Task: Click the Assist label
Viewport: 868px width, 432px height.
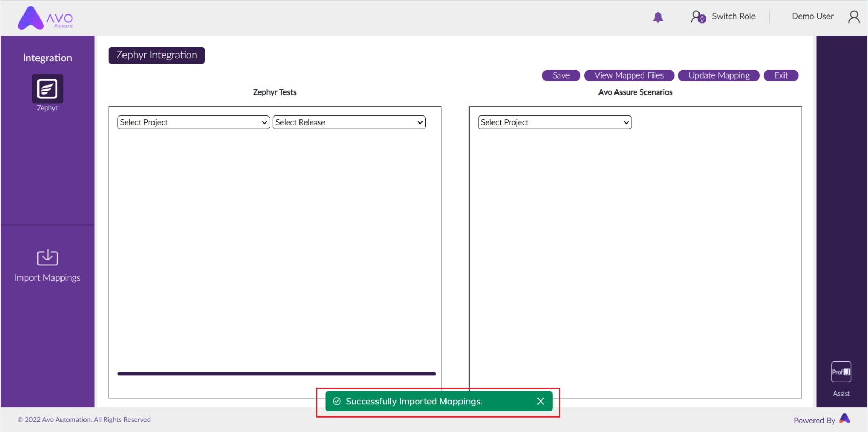Action: [x=841, y=394]
